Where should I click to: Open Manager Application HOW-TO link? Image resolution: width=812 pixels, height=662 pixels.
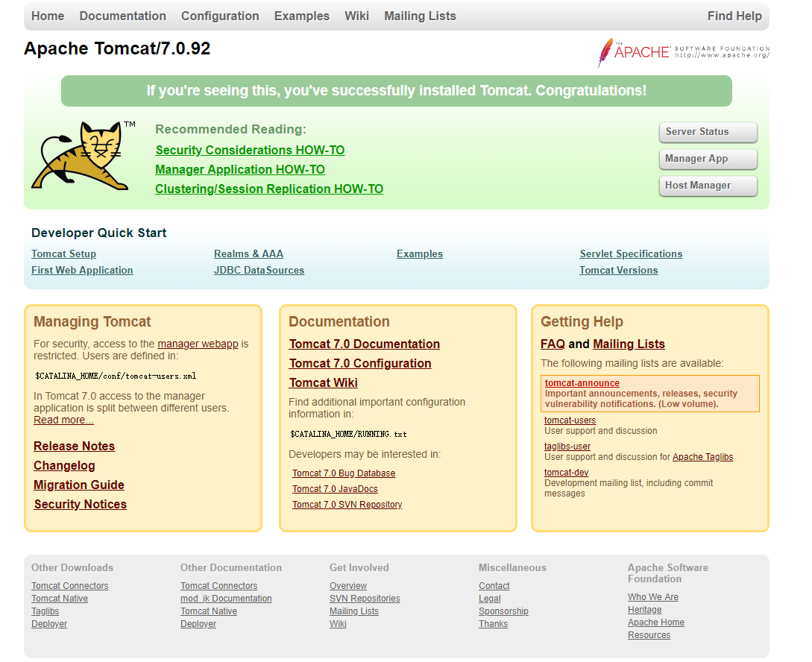pos(240,170)
